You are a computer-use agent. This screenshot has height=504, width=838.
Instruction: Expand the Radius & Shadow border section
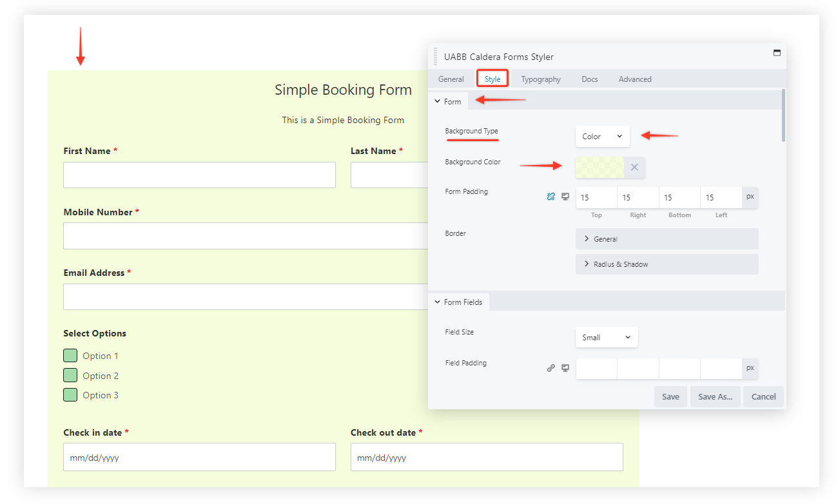point(667,264)
